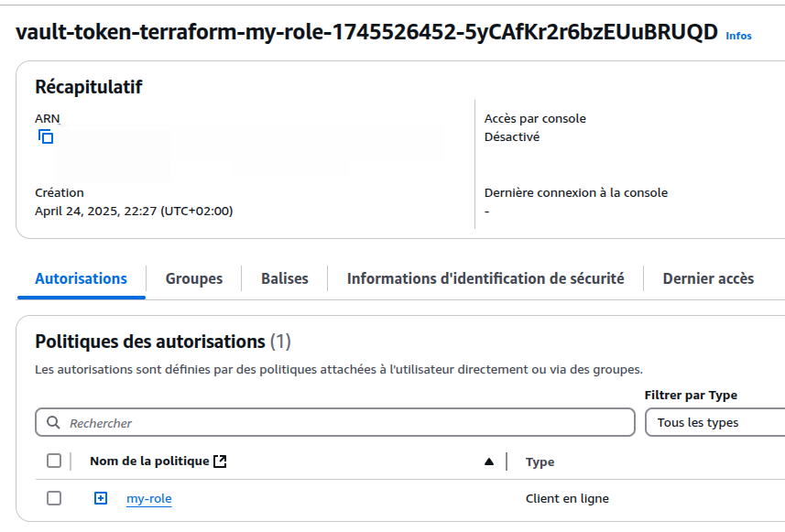Go to Informations d'identification de sécurité tab

point(485,278)
